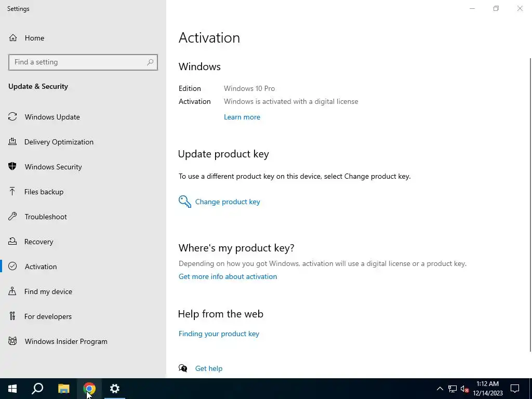Open File Explorer from the taskbar
532x399 pixels.
click(63, 389)
